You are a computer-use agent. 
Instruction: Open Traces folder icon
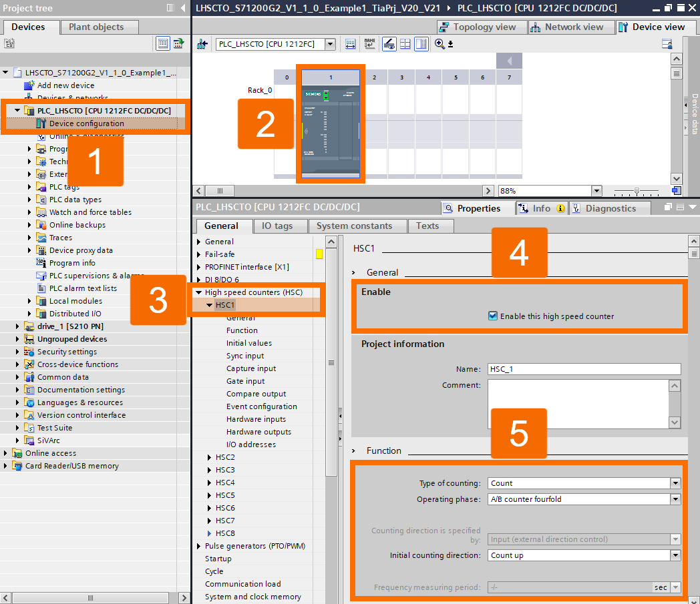pyautogui.click(x=41, y=238)
